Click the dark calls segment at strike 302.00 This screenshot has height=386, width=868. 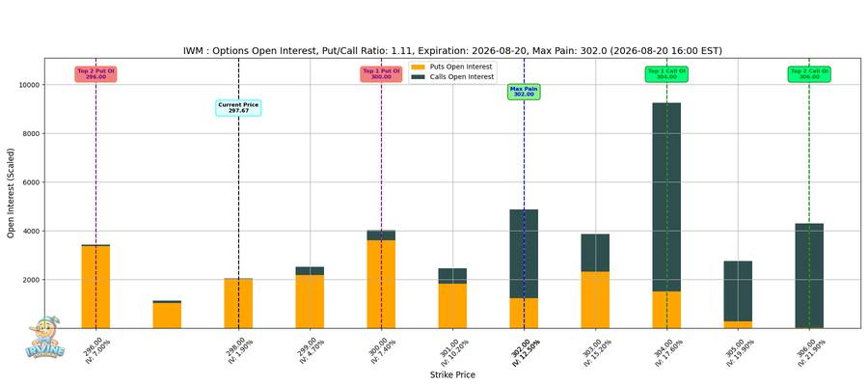click(524, 254)
